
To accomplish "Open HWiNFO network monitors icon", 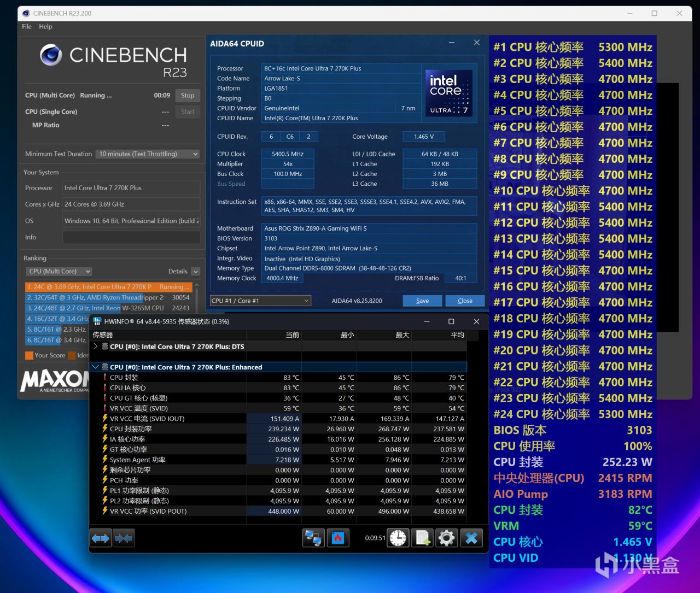I will 313,538.
